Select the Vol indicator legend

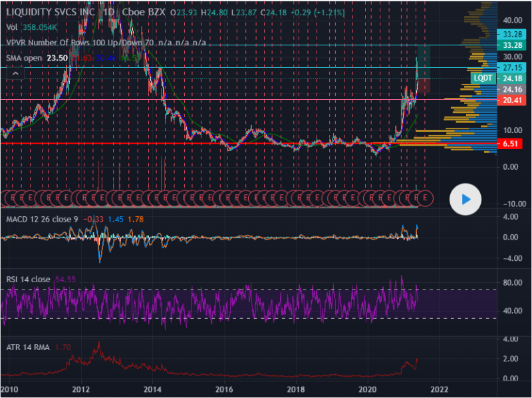pos(12,27)
